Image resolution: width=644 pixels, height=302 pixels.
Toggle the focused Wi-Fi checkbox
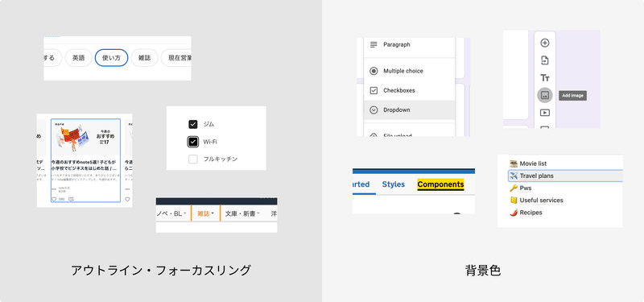point(193,142)
